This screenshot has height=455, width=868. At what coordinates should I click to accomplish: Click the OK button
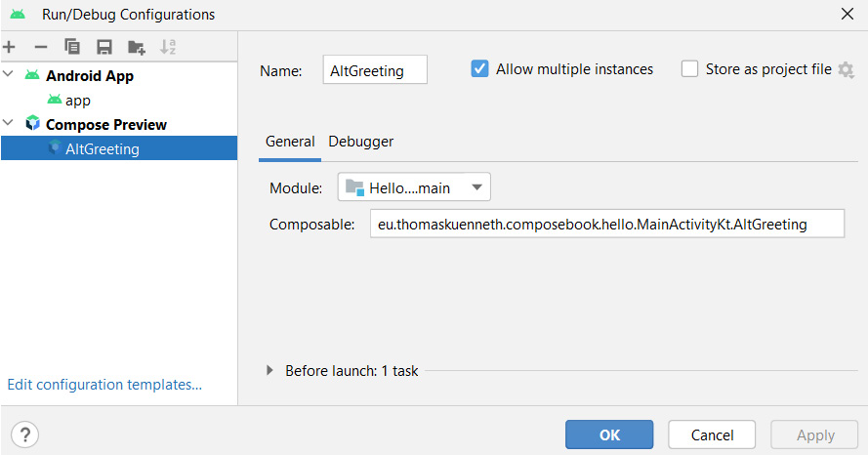coord(609,434)
